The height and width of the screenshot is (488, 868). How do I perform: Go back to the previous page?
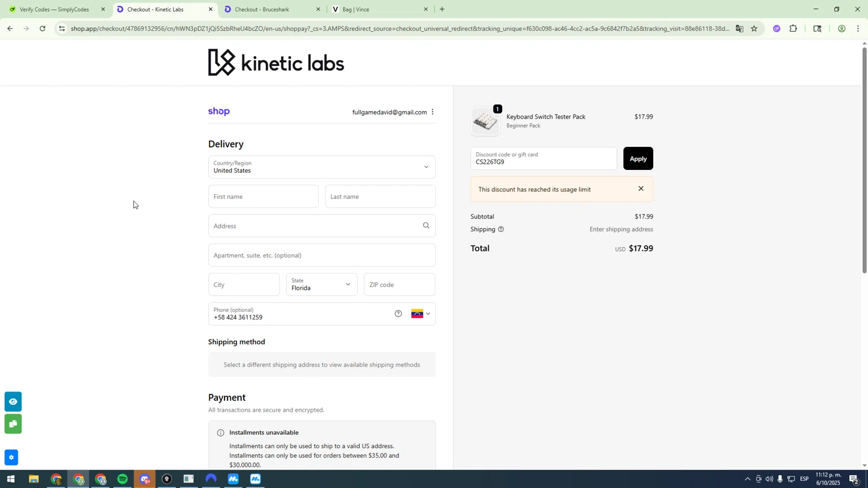pyautogui.click(x=9, y=28)
